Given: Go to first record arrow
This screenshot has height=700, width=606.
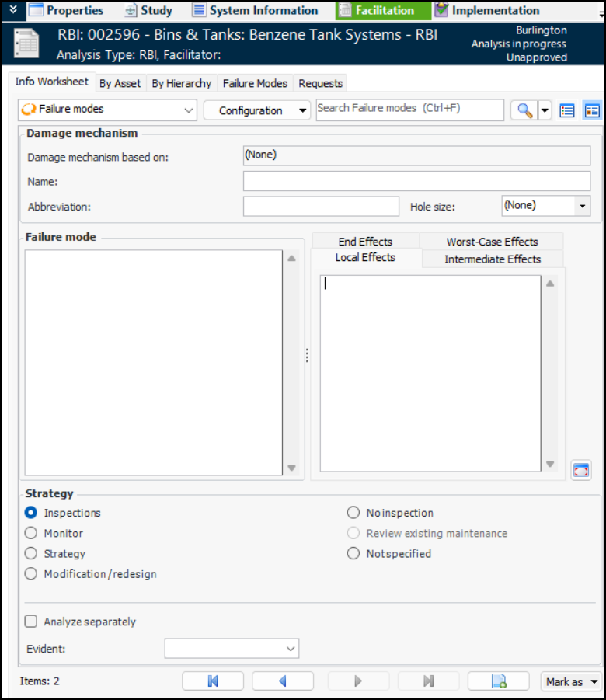Looking at the screenshot, I should [213, 681].
